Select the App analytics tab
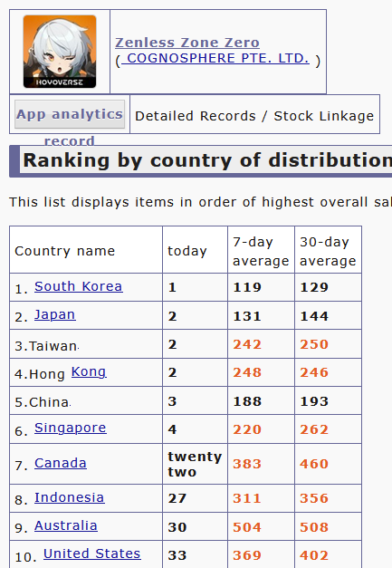The height and width of the screenshot is (568, 392). tap(70, 114)
